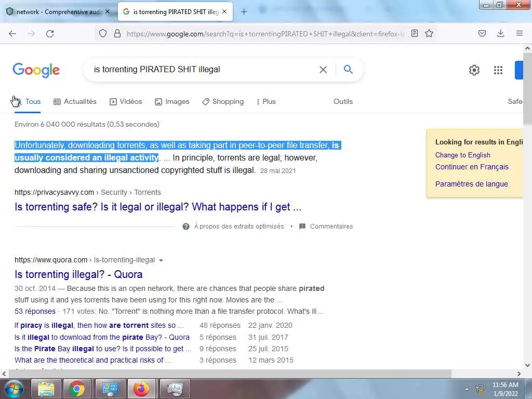The image size is (532, 399).
Task: Click the network tray icon
Action: (x=480, y=389)
